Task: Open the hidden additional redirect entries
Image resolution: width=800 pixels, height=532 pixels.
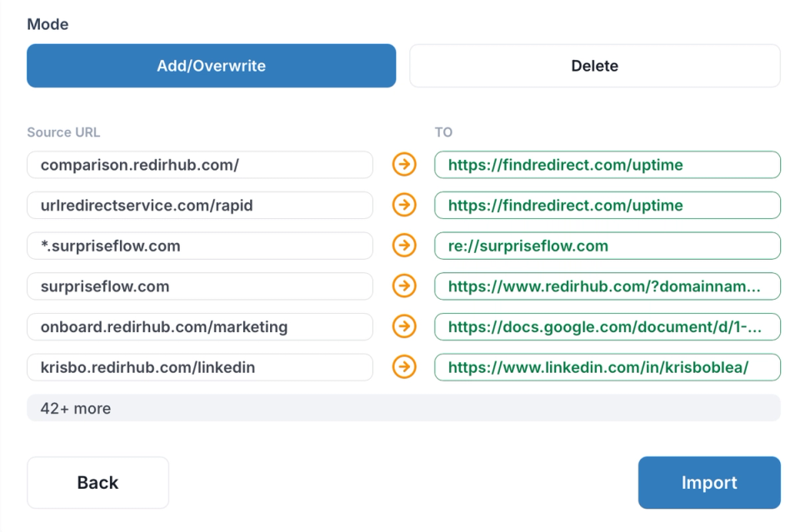Action: click(403, 408)
